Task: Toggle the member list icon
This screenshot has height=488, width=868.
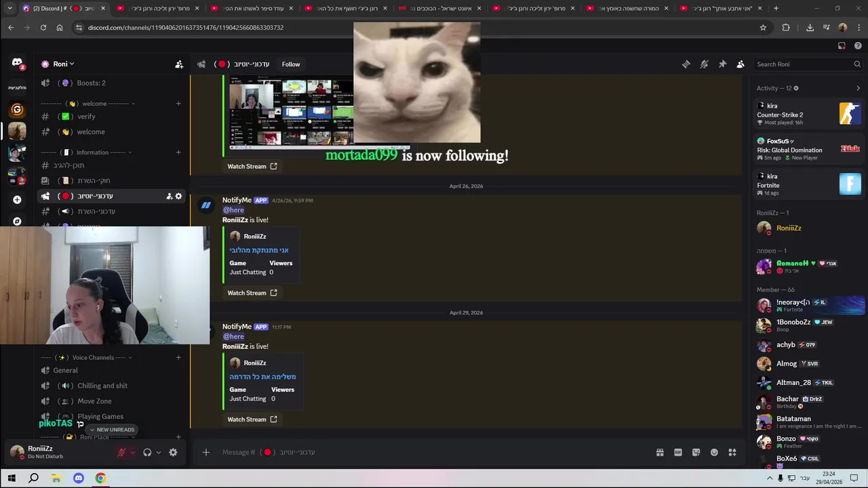Action: click(741, 64)
